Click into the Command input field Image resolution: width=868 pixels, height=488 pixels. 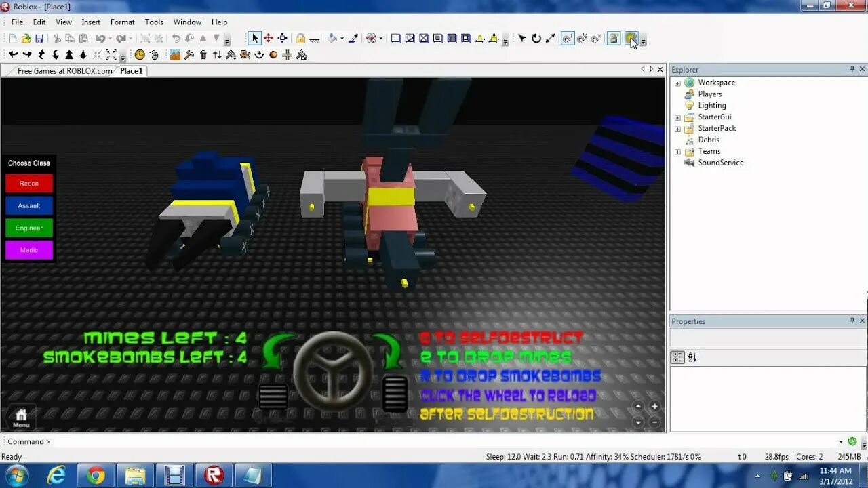coord(444,441)
